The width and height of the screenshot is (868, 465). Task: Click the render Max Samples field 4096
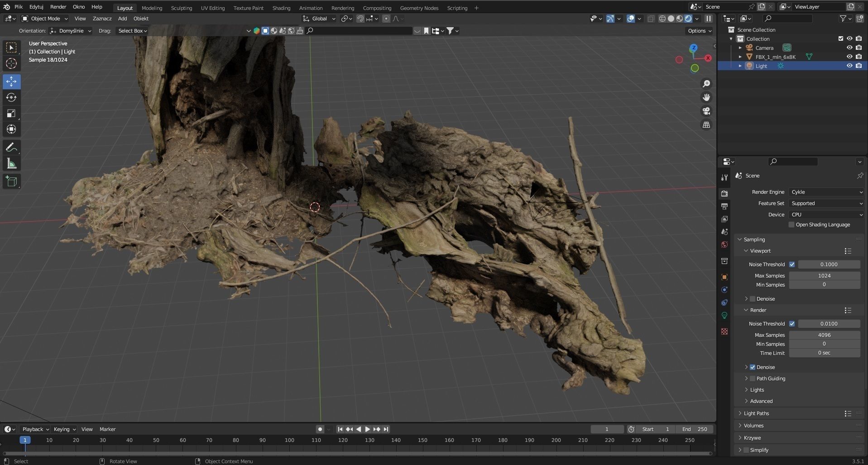(825, 335)
